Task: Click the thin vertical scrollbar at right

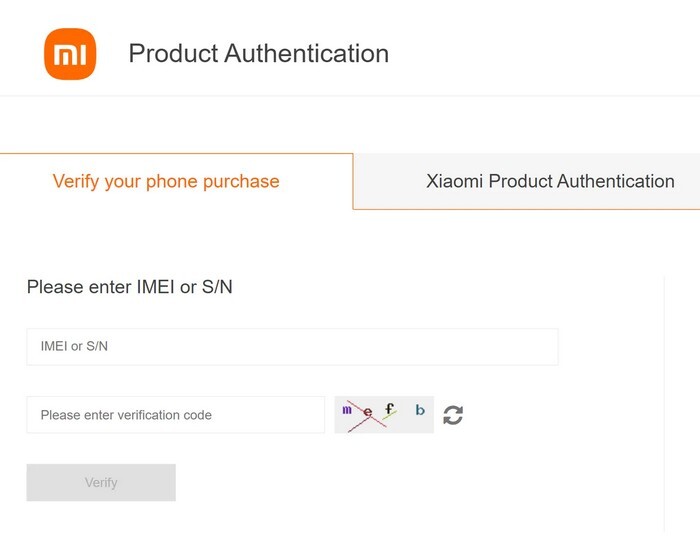Action: (664, 400)
